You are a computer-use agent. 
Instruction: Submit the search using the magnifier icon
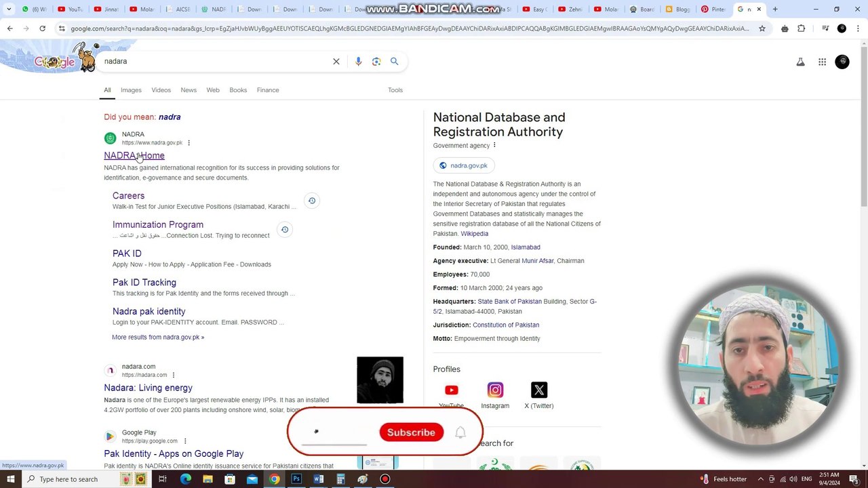[394, 61]
